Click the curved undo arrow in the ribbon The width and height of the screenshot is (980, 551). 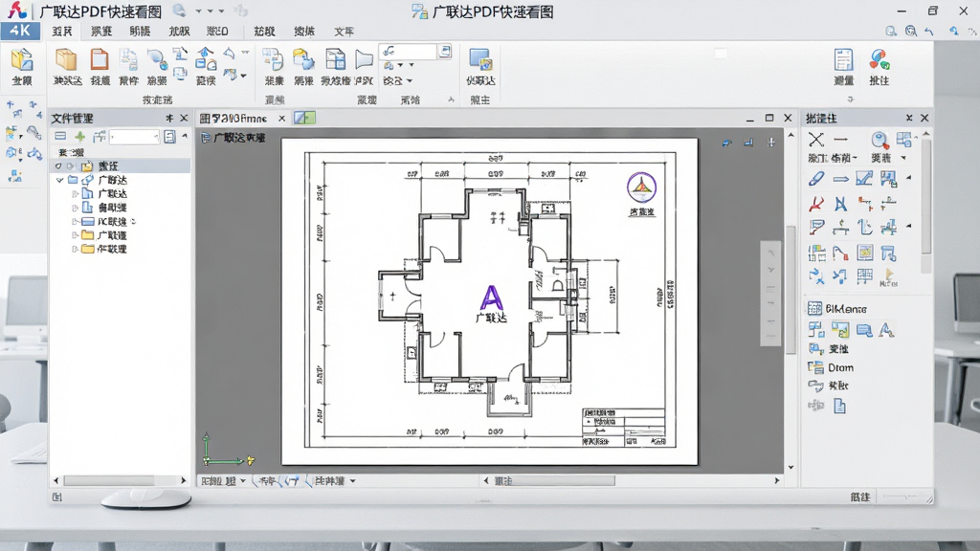[x=230, y=54]
